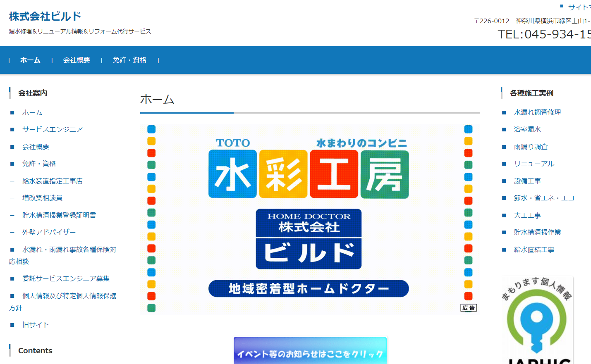
Task: Click the 水まわりのコンビニ banner text
Action: [x=362, y=143]
